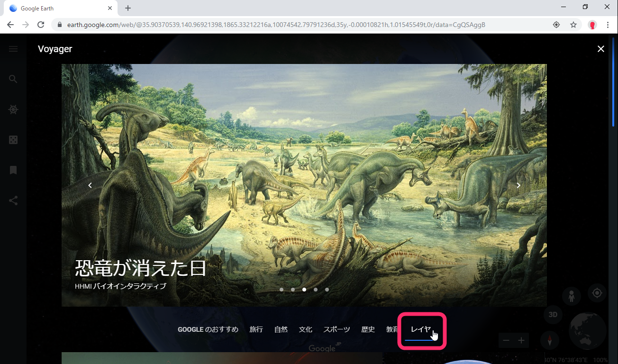The image size is (618, 364).
Task: Show the スポーツ category tab
Action: pyautogui.click(x=337, y=329)
